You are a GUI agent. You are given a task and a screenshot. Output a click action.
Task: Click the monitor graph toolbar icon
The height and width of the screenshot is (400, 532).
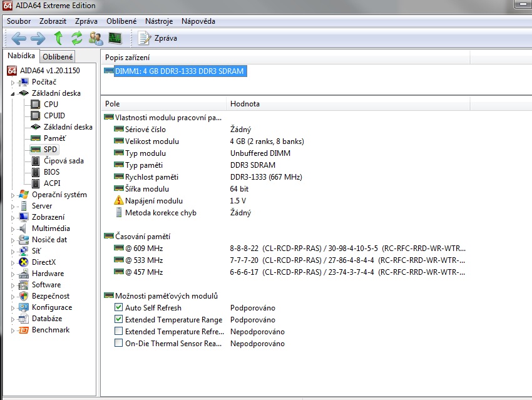click(115, 38)
